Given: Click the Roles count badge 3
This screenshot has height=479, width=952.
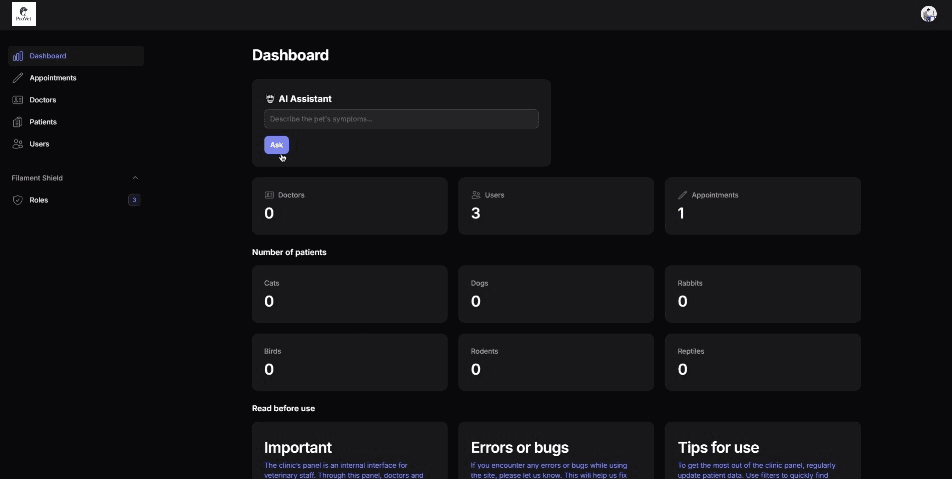Looking at the screenshot, I should click(134, 200).
